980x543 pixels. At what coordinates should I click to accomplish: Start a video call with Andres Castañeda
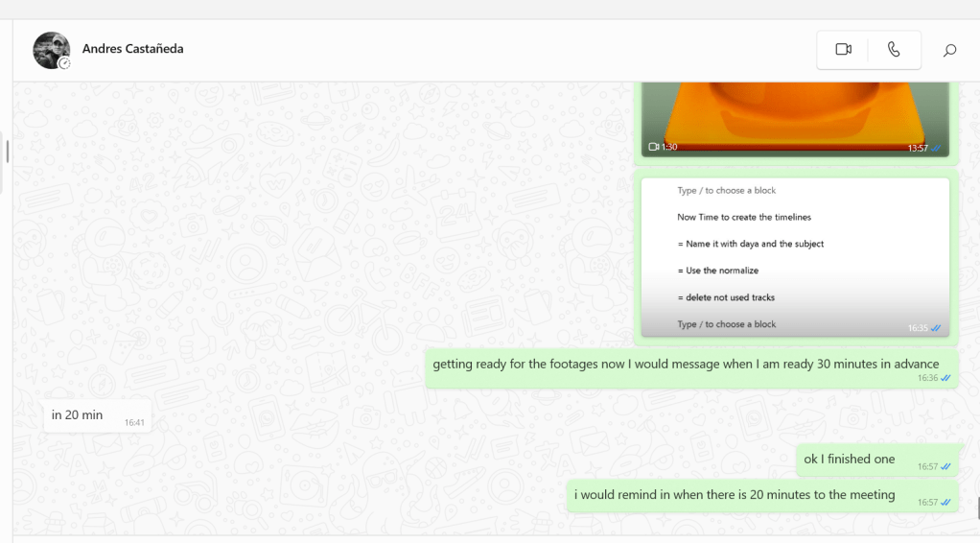(843, 50)
